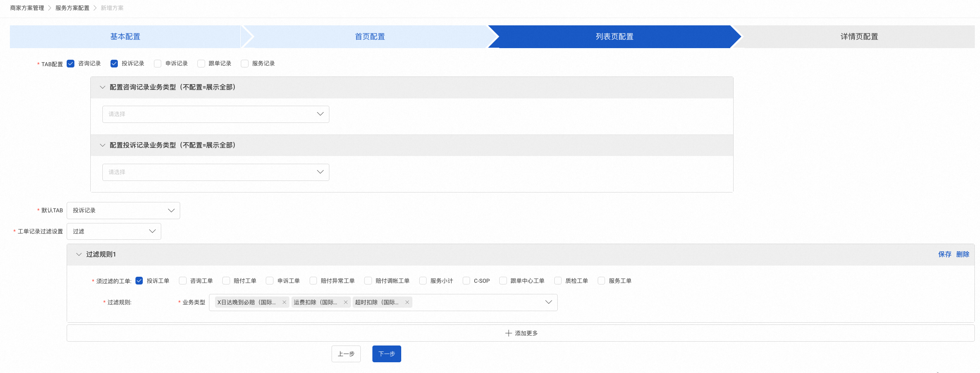Remove the 超时扣除 tag
The width and height of the screenshot is (980, 373).
tap(407, 303)
